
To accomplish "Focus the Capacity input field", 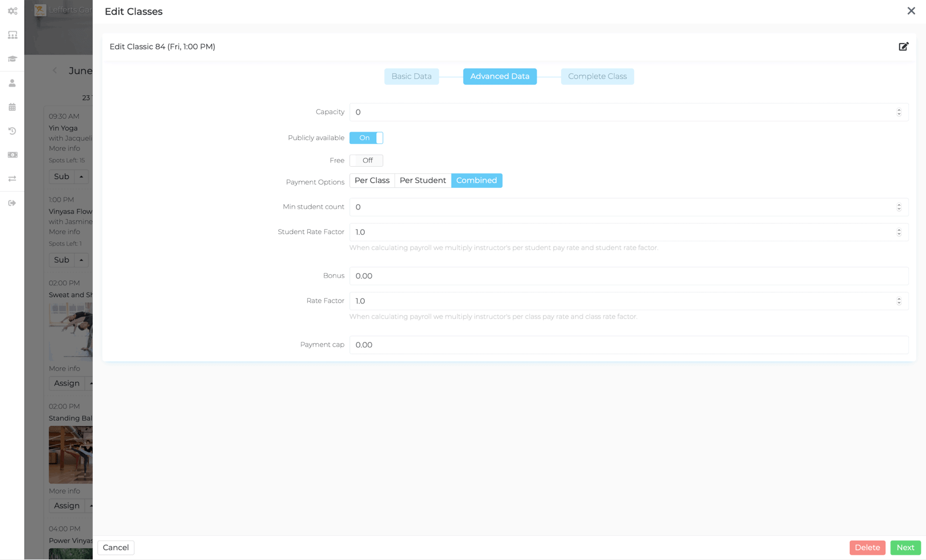I will click(629, 112).
